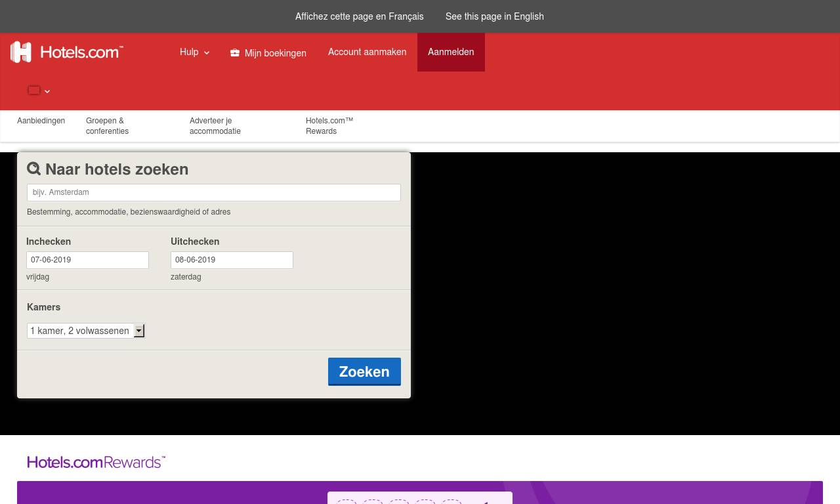Click the Account aanmaken link
The width and height of the screenshot is (840, 504).
(x=367, y=52)
